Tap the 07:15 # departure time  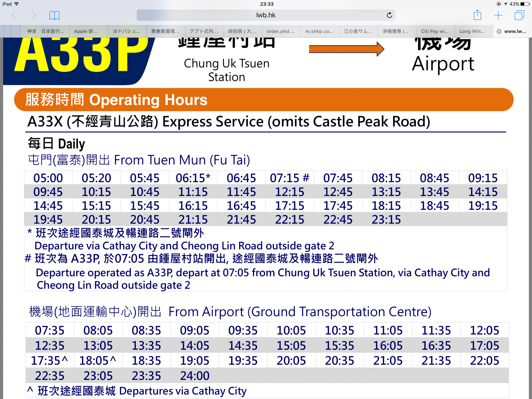(289, 178)
